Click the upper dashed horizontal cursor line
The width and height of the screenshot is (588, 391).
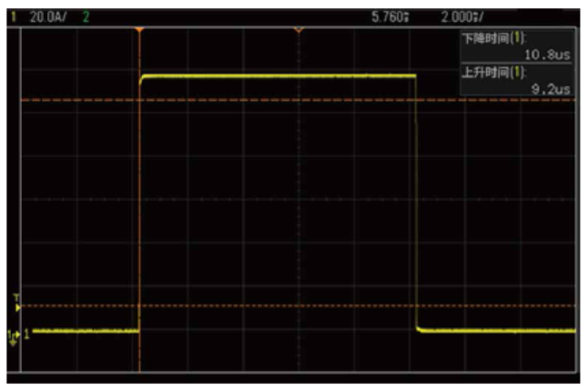click(298, 100)
